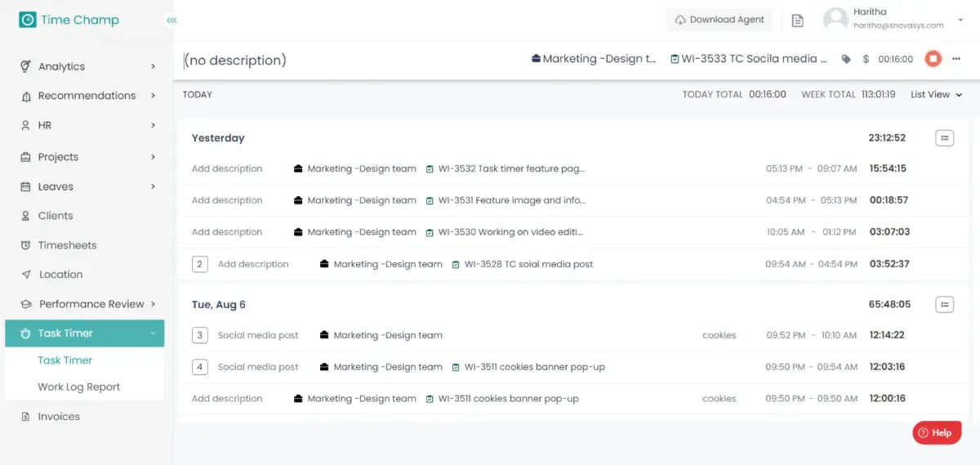
Task: Click the Time Champ logo
Action: click(69, 20)
